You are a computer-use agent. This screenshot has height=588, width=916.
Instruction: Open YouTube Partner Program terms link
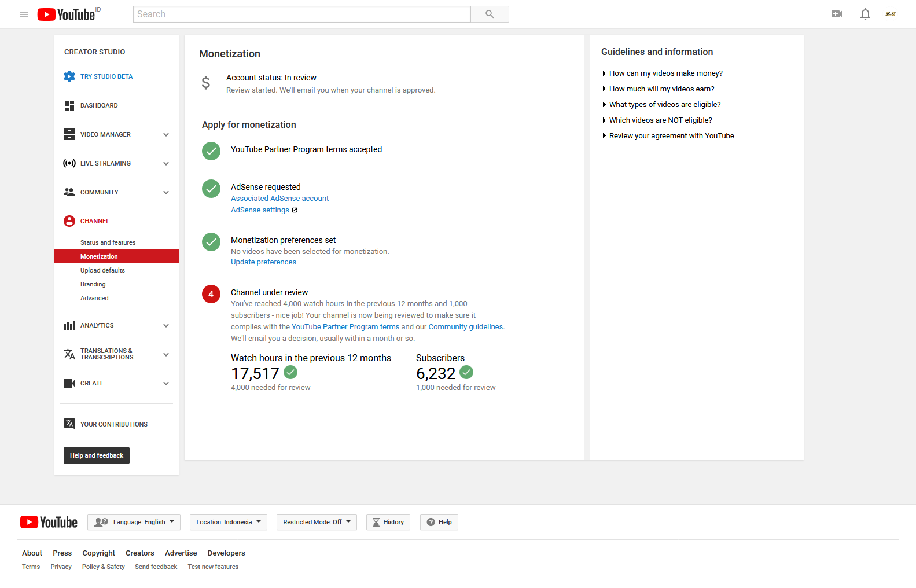[345, 327]
